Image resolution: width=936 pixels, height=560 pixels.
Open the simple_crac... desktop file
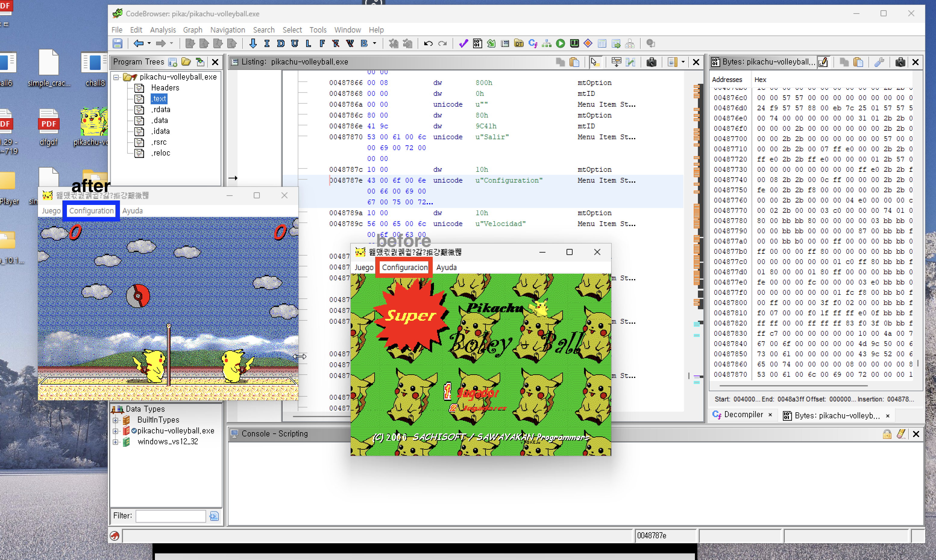(x=49, y=68)
